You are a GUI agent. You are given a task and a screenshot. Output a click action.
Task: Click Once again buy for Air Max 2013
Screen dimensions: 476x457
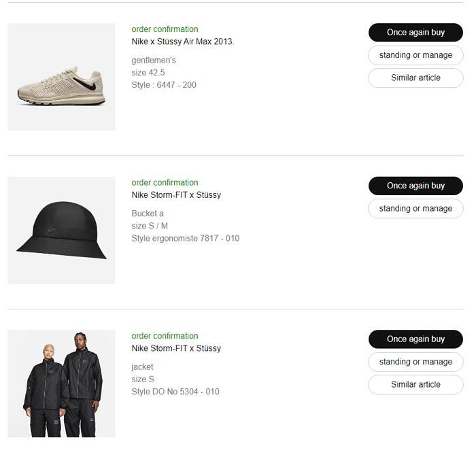(415, 32)
